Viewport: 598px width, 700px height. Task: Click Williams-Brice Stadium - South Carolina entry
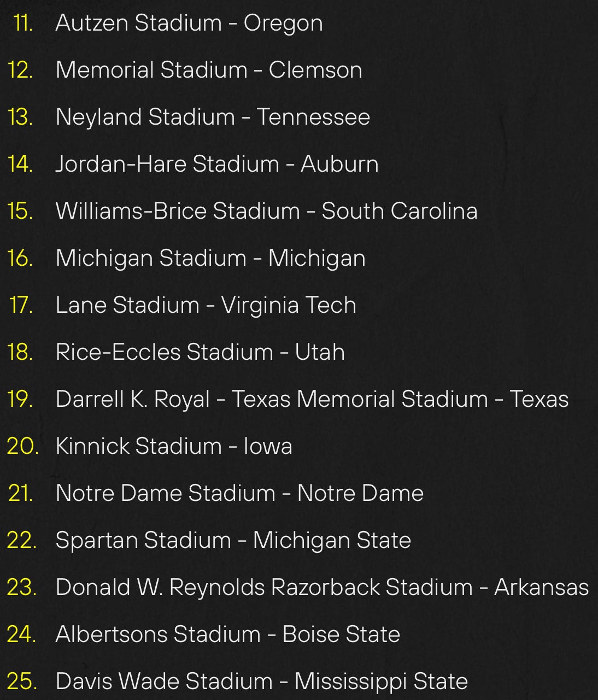click(266, 211)
